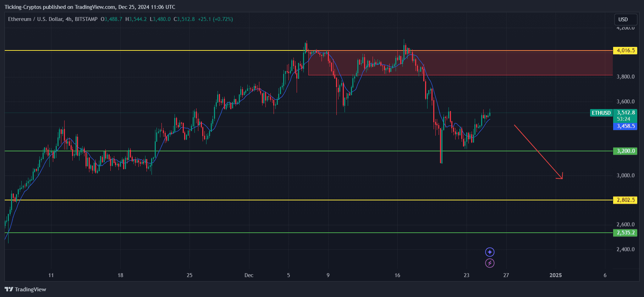Click the 3,600.0 price axis value
This screenshot has height=297, width=644.
[626, 102]
